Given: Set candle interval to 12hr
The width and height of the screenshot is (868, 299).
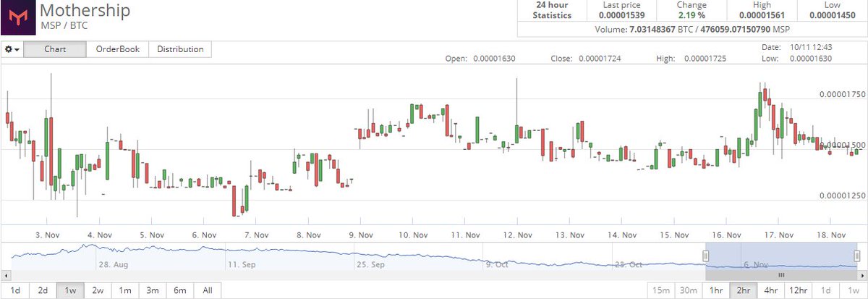Looking at the screenshot, I should pyautogui.click(x=799, y=290).
